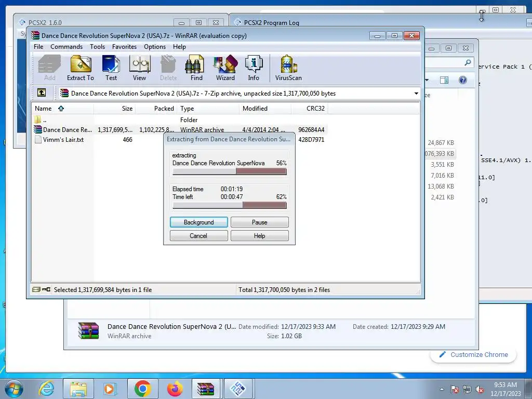
Task: Click the Info toolbar icon
Action: (x=254, y=68)
